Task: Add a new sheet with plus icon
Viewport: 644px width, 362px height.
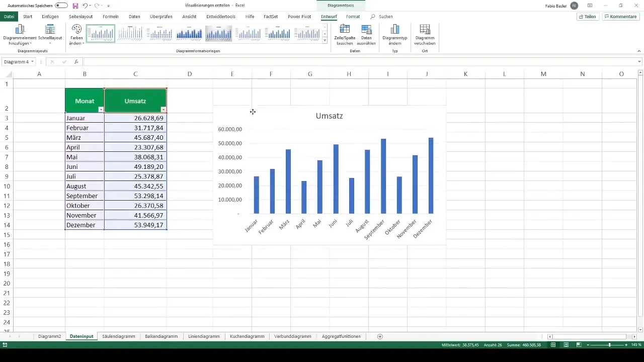Action: (x=380, y=336)
